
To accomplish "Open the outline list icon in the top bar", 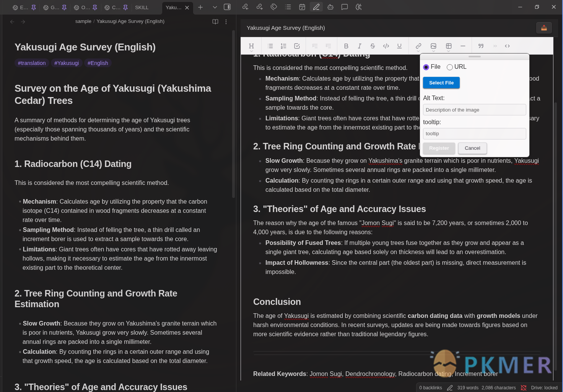I will [x=288, y=7].
